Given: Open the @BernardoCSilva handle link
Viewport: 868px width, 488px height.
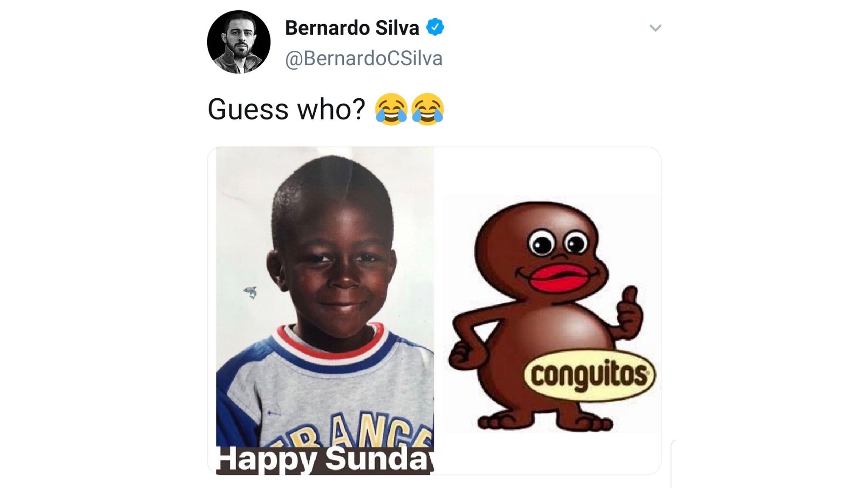Looking at the screenshot, I should [364, 58].
